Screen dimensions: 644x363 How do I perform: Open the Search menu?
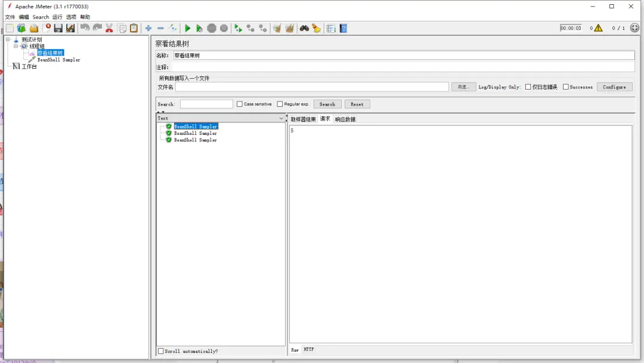tap(41, 17)
